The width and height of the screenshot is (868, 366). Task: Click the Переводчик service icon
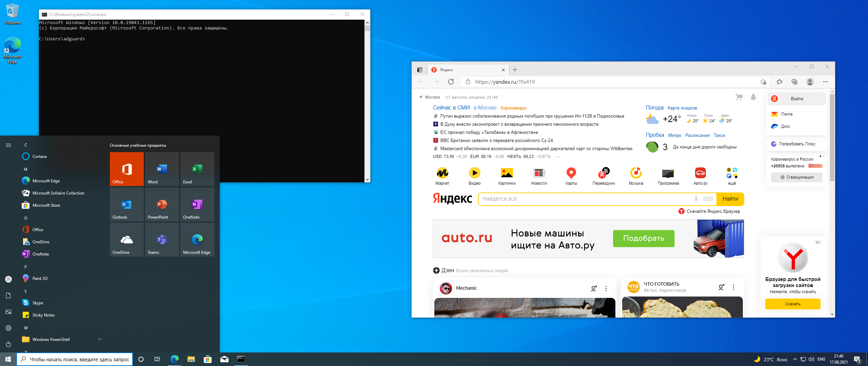[604, 173]
